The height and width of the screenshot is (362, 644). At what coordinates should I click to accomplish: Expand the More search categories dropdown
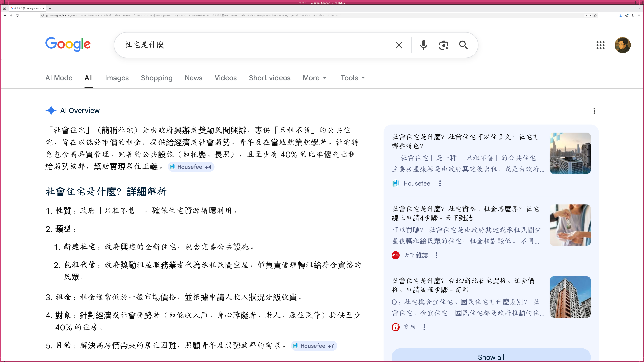314,78
